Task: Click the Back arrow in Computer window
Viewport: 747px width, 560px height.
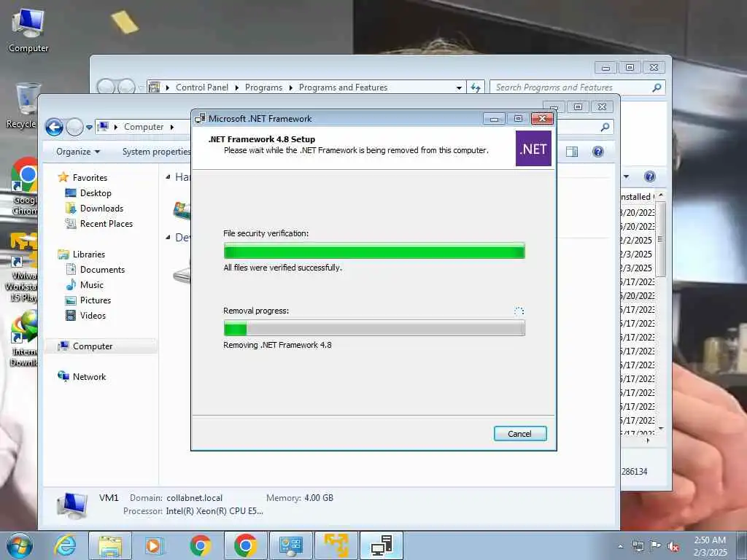Action: click(x=54, y=127)
